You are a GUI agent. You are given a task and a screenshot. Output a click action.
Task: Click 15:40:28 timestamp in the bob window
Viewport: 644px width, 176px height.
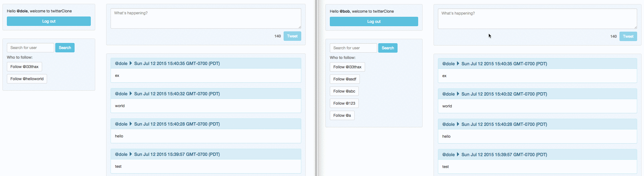coord(504,124)
